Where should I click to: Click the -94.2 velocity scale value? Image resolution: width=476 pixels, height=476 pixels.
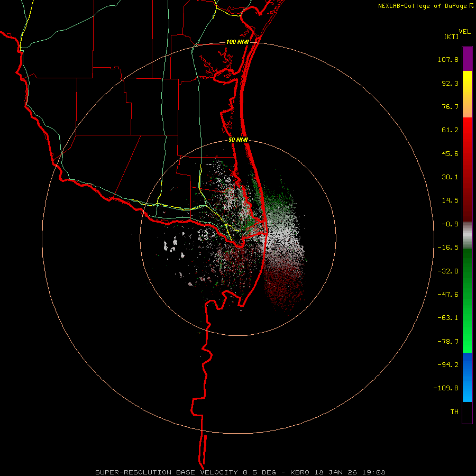(448, 365)
